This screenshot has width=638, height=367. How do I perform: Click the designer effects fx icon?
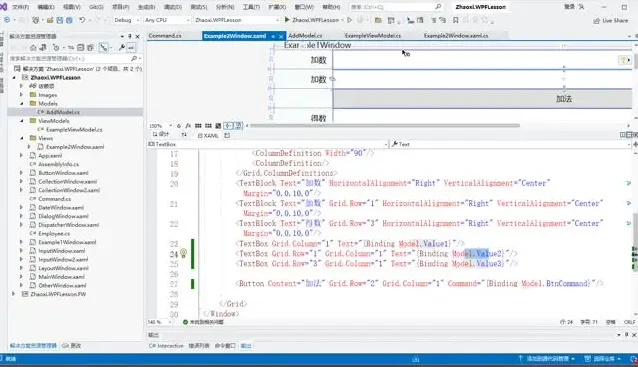(188, 126)
